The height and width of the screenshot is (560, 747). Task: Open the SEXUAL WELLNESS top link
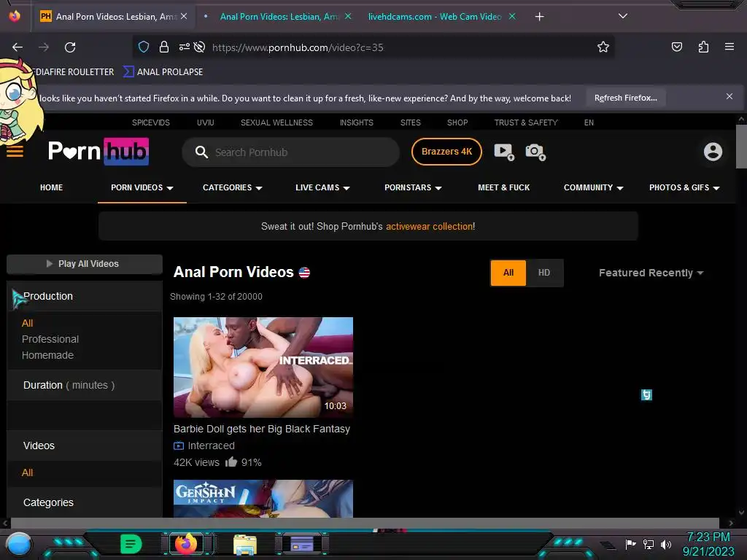pos(276,122)
